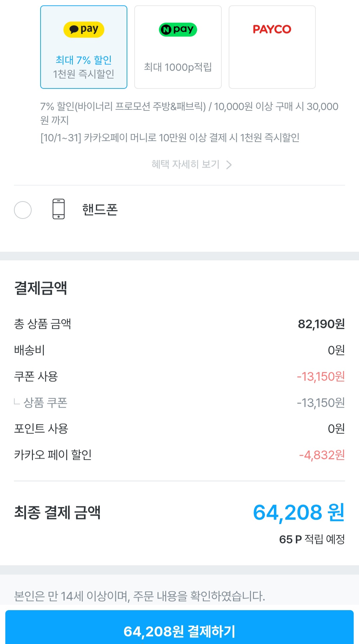Click the 65 P 적립 예정 text

[x=311, y=539]
